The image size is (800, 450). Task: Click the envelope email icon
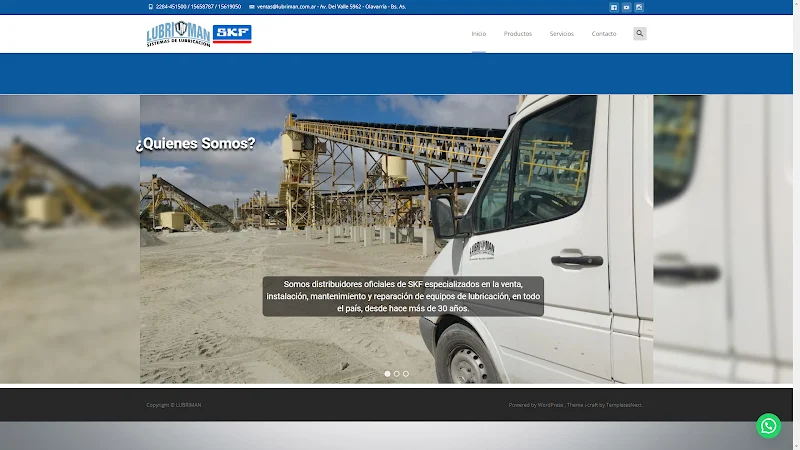point(252,7)
